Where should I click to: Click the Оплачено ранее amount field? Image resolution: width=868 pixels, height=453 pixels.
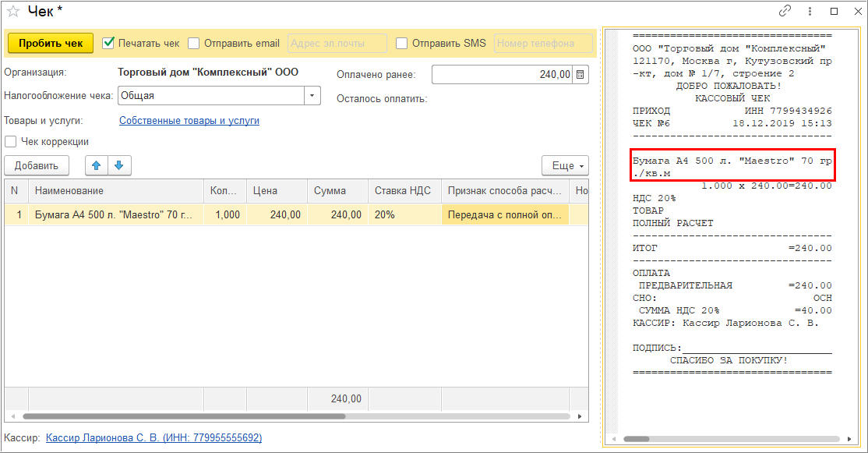click(x=503, y=74)
